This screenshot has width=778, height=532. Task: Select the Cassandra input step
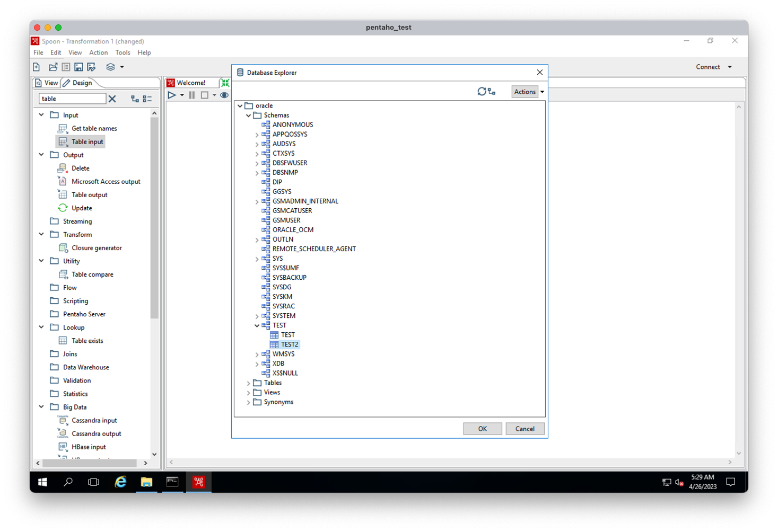(x=88, y=420)
